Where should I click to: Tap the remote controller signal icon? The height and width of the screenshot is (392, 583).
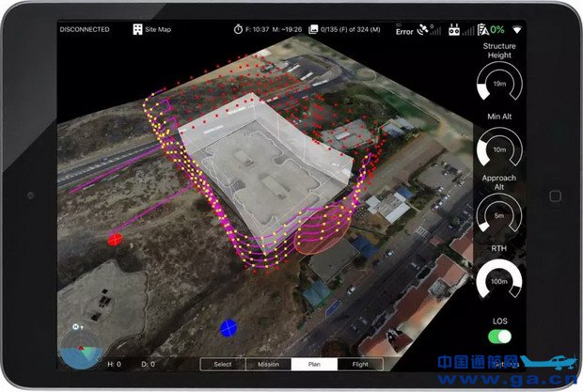coord(455,29)
